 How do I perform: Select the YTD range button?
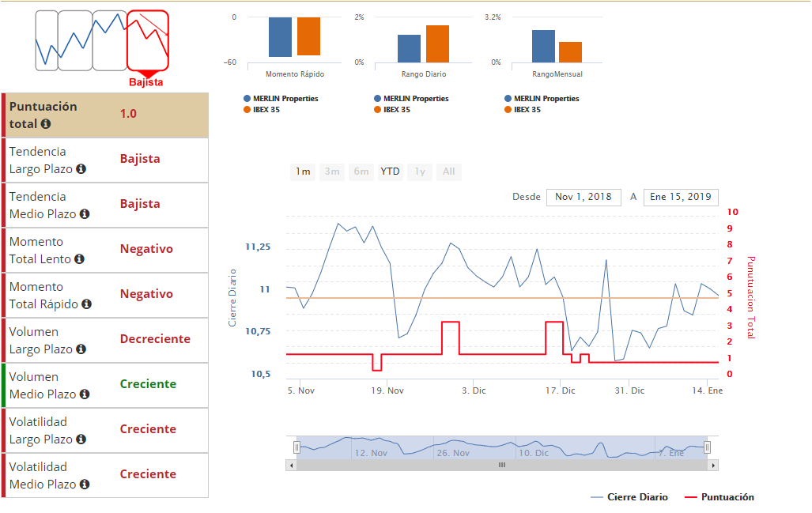coord(390,172)
